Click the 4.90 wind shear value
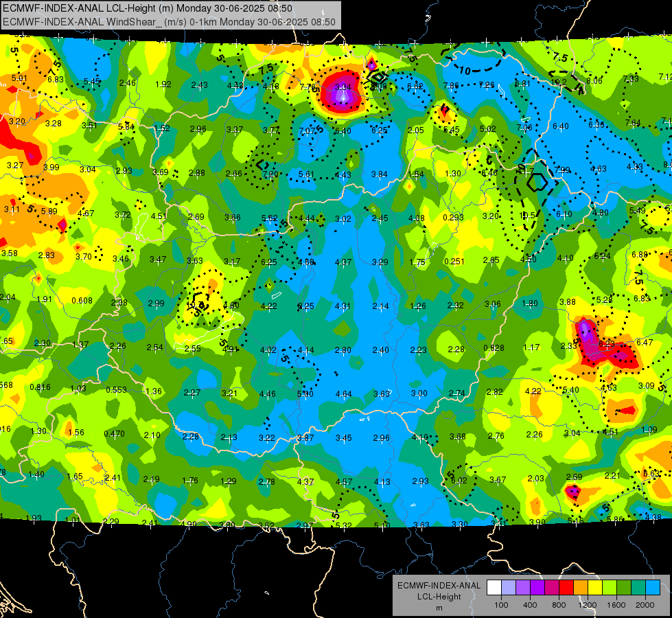Screen dimensions: 672x618 click(189, 524)
